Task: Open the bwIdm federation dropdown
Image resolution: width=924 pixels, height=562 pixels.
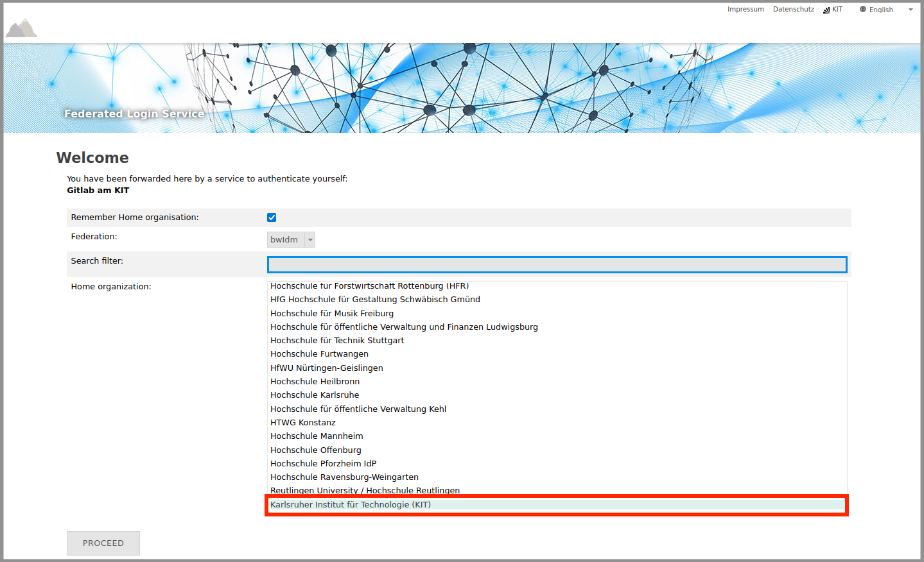Action: click(x=291, y=239)
